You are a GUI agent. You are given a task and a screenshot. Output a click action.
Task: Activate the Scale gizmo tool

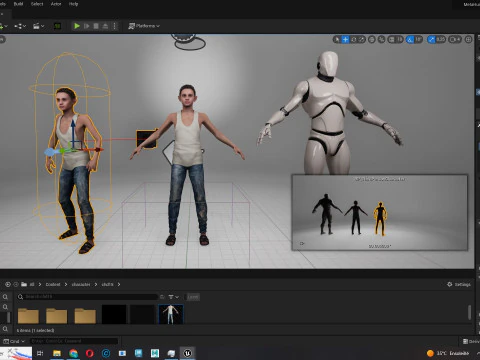(362, 40)
